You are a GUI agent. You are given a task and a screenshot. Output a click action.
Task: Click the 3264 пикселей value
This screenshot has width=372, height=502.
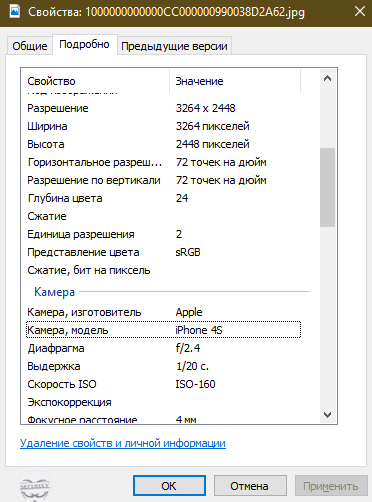click(212, 126)
